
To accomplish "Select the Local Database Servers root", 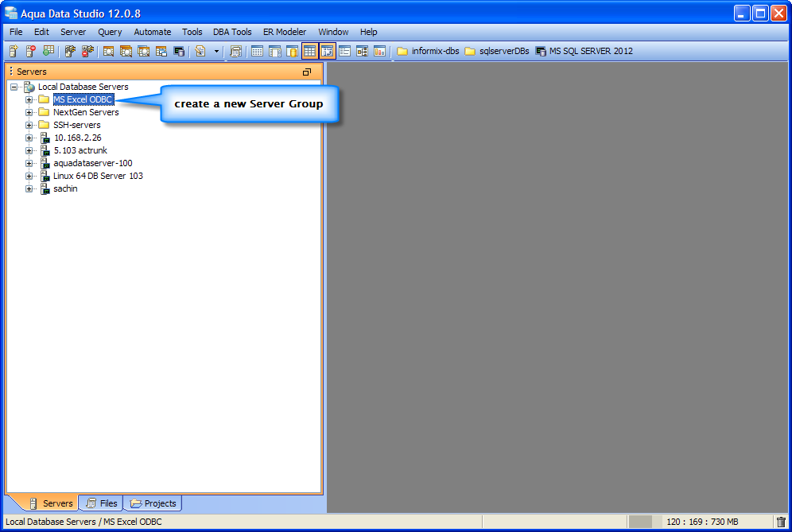I will (83, 87).
